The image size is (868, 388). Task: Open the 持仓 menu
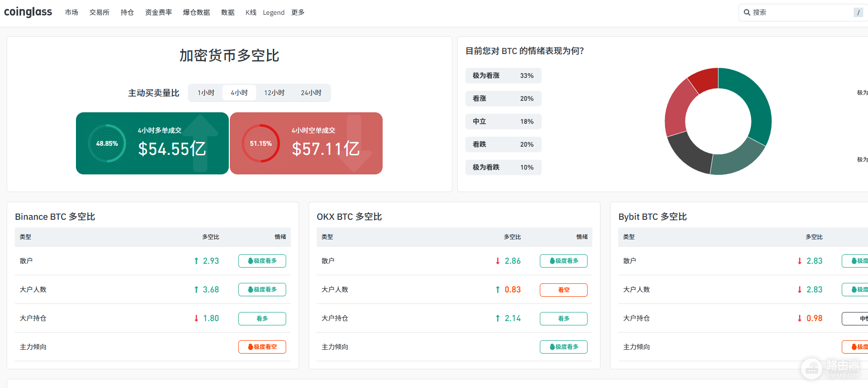pos(127,12)
